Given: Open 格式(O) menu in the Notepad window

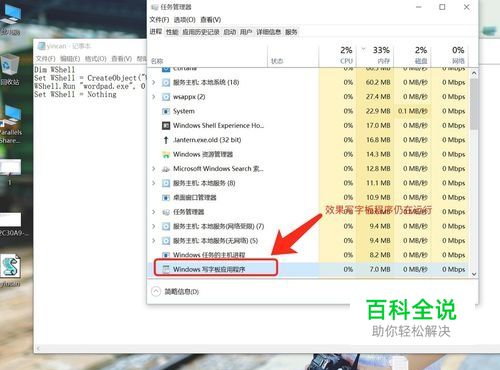Looking at the screenshot, I should point(95,59).
